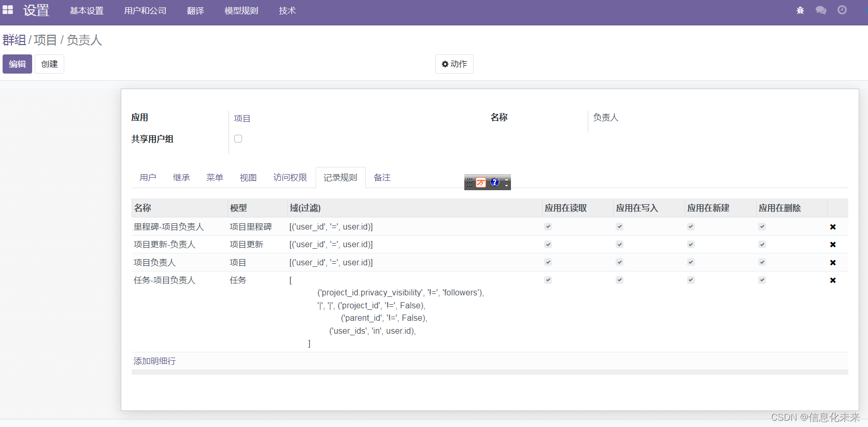Click the floating toolbar's dotted grip handle

coord(469,182)
